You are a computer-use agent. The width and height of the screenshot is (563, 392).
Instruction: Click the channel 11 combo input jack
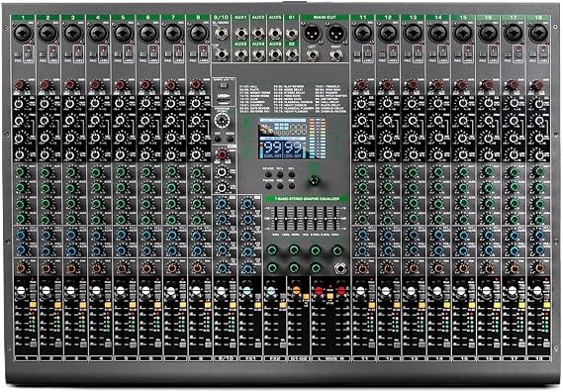point(363,34)
